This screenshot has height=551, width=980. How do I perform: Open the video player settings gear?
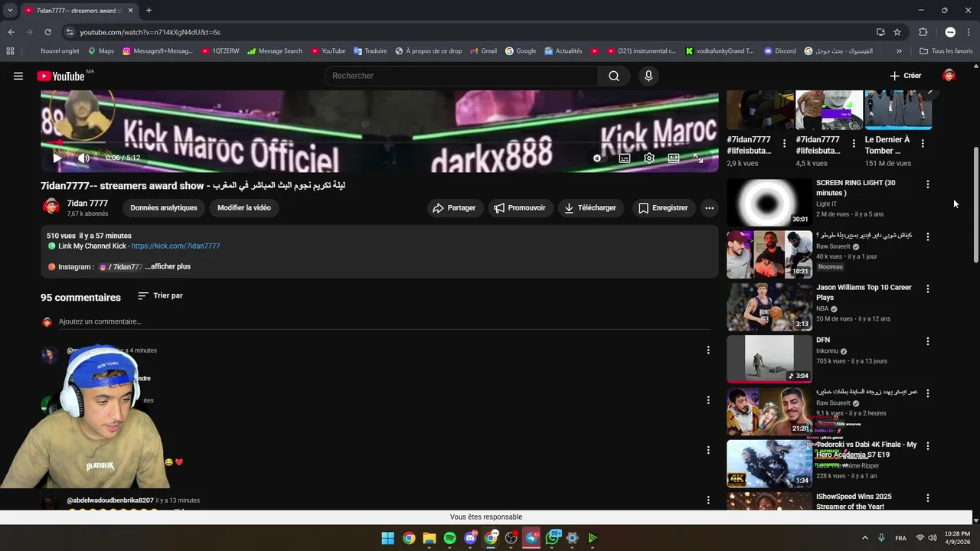pyautogui.click(x=649, y=158)
